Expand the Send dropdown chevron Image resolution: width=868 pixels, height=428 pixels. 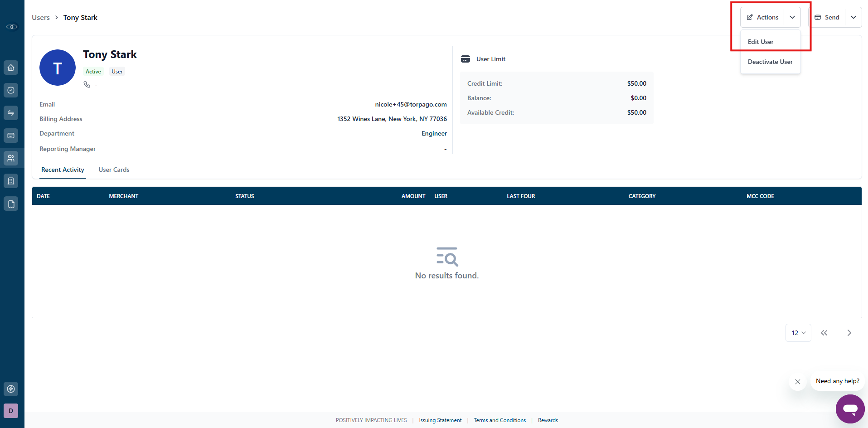(x=853, y=17)
